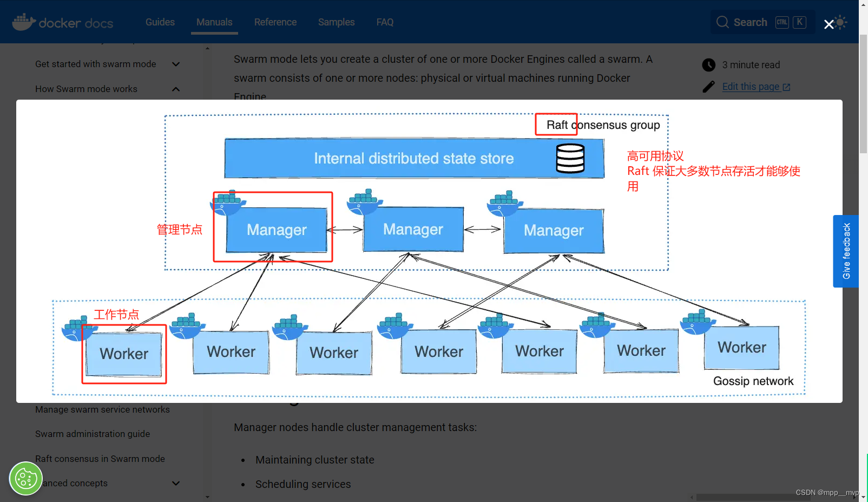Open the FAQ page
Screen dimensions: 868x502
tap(385, 22)
